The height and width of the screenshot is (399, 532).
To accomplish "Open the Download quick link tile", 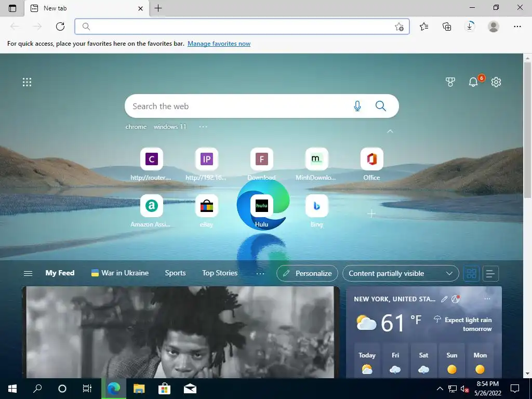I will tap(262, 164).
